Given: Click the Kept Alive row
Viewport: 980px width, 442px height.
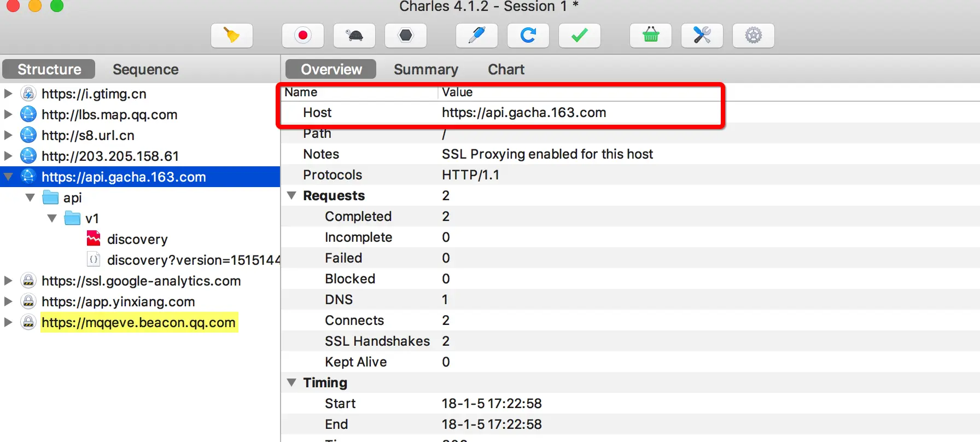Looking at the screenshot, I should [631, 362].
